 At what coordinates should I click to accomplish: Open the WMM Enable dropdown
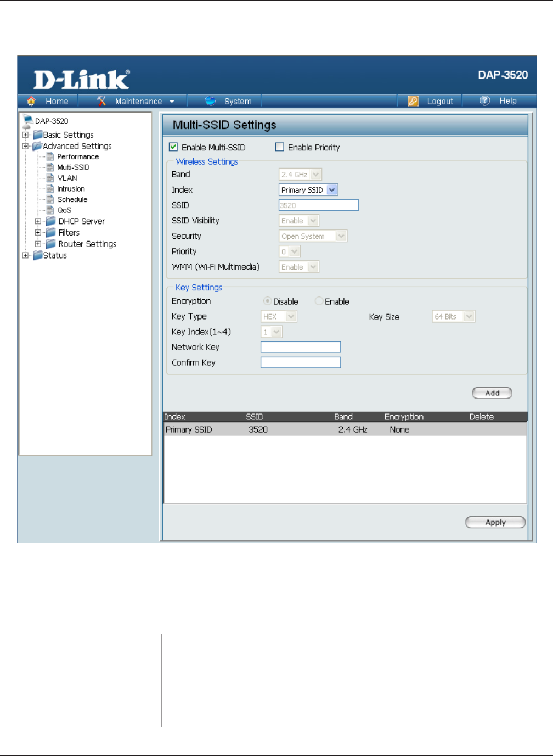tap(299, 266)
